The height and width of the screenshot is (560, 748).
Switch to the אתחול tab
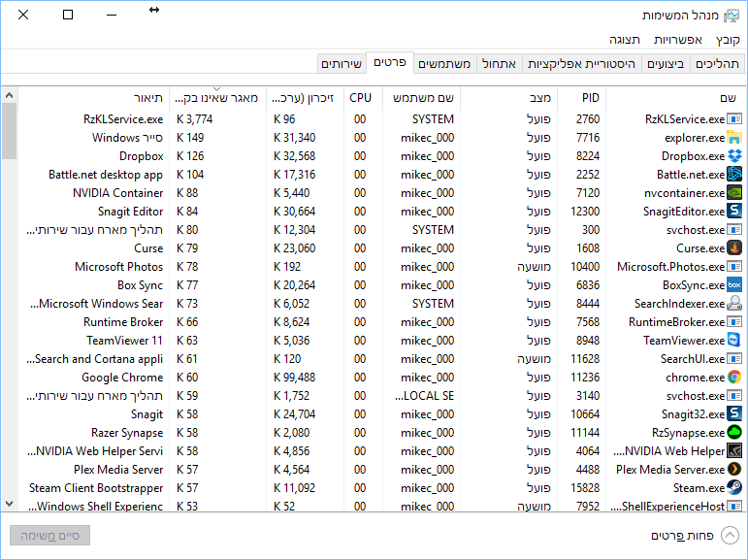pyautogui.click(x=499, y=63)
